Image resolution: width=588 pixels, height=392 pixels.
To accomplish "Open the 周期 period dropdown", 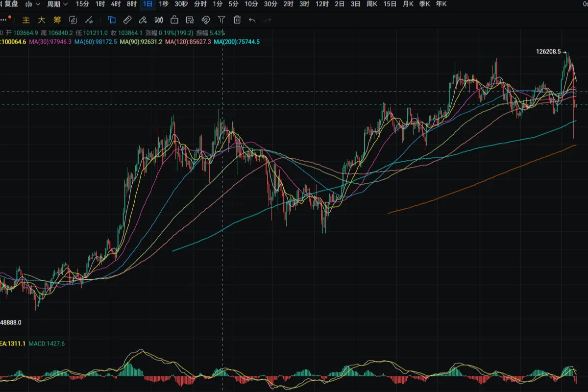I will click(58, 4).
